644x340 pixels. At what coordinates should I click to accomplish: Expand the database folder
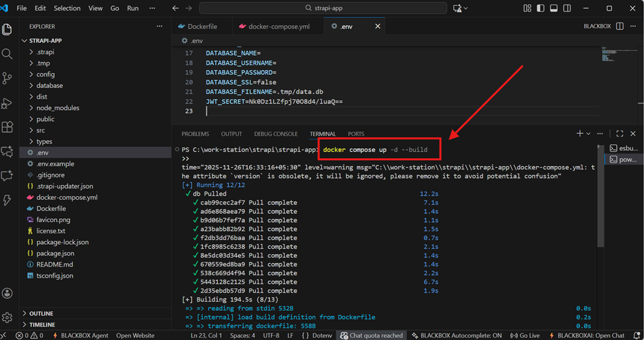click(95, 85)
